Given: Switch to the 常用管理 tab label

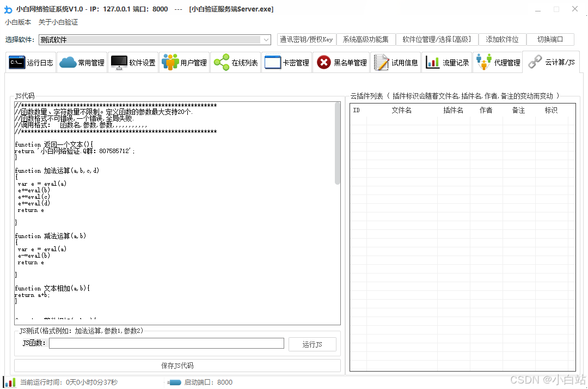Looking at the screenshot, I should 91,63.
